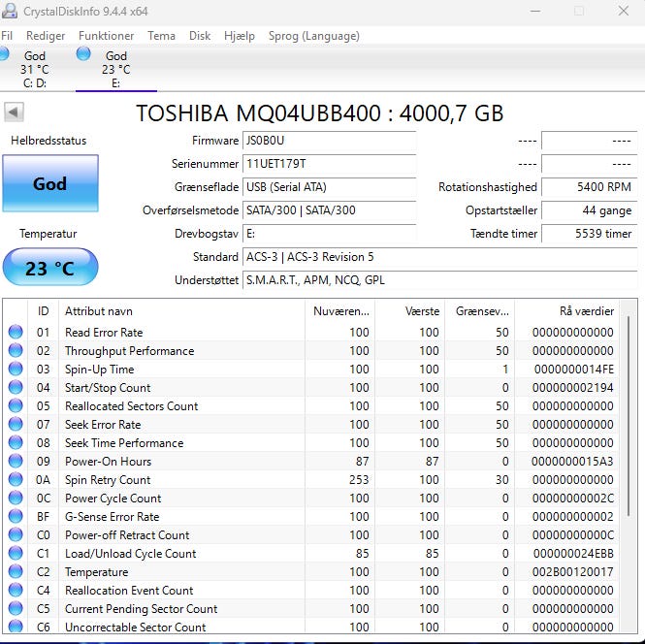Click the Grænsev... column header
The image size is (645, 644).
(x=480, y=311)
